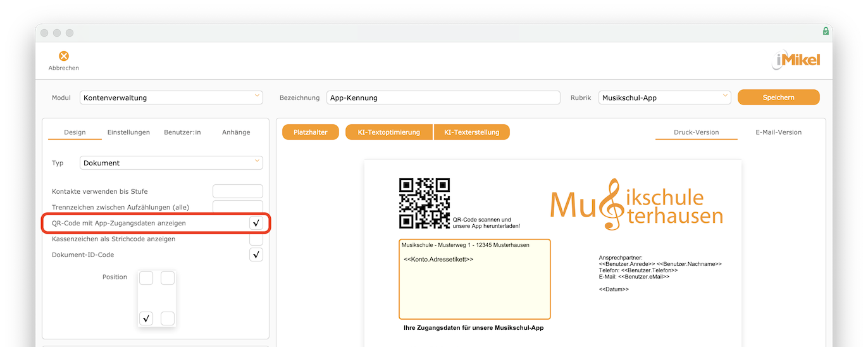868x347 pixels.
Task: Click the Musikschule Musterhausen logo in preview
Action: coord(636,204)
